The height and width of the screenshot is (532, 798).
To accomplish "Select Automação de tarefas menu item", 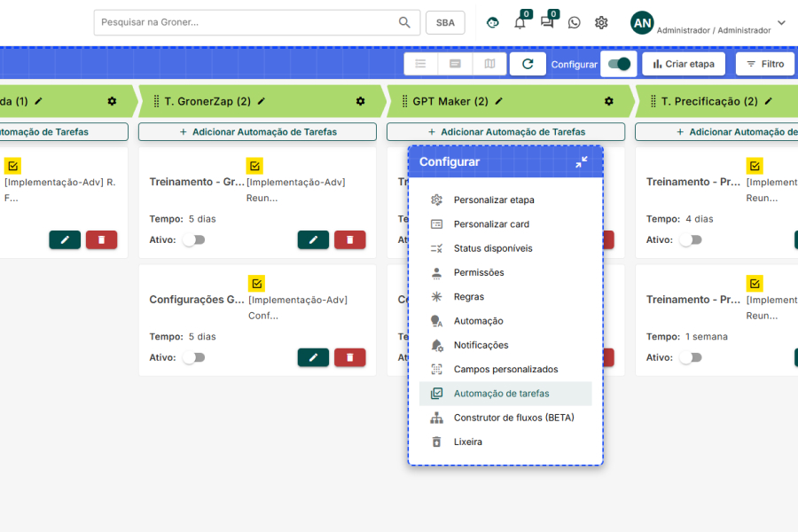I will click(501, 394).
